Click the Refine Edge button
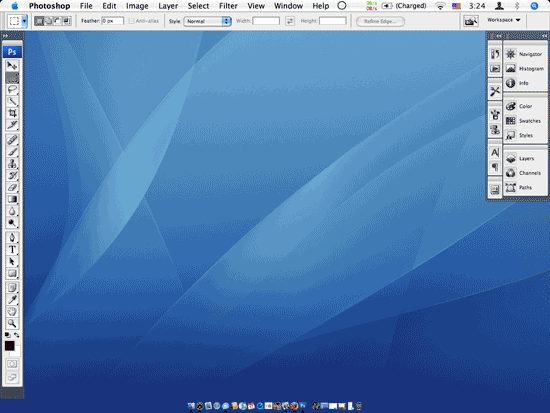 tap(380, 21)
